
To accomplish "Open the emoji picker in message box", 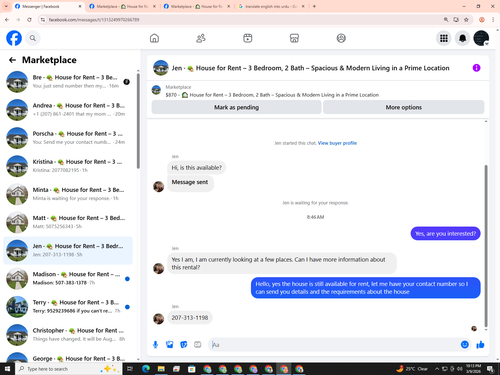I will point(464,345).
